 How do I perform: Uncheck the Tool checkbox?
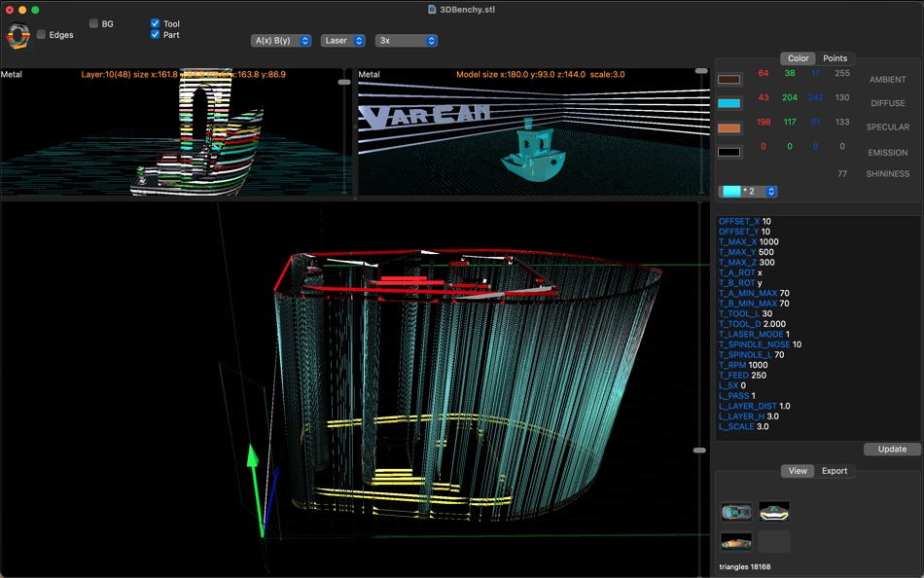click(155, 23)
